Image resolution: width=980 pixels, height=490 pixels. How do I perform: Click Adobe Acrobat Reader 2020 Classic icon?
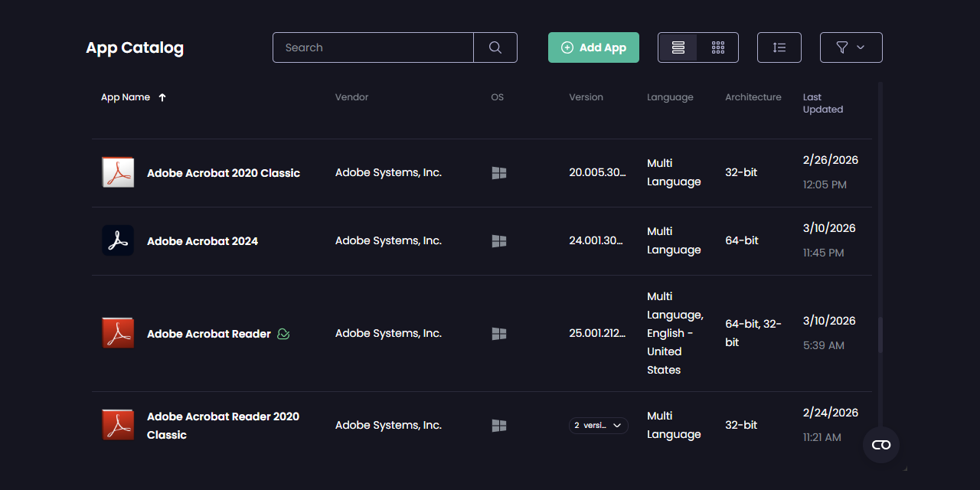click(x=118, y=425)
